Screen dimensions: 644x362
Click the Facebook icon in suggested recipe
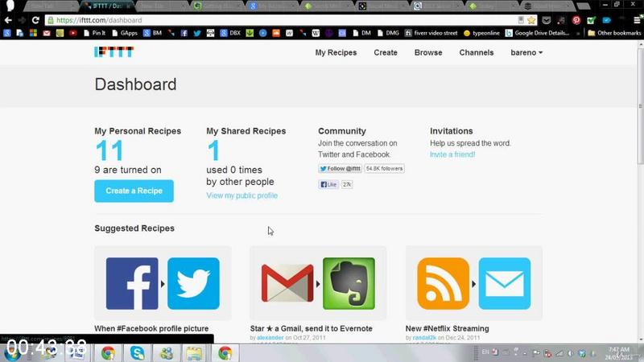pyautogui.click(x=132, y=284)
